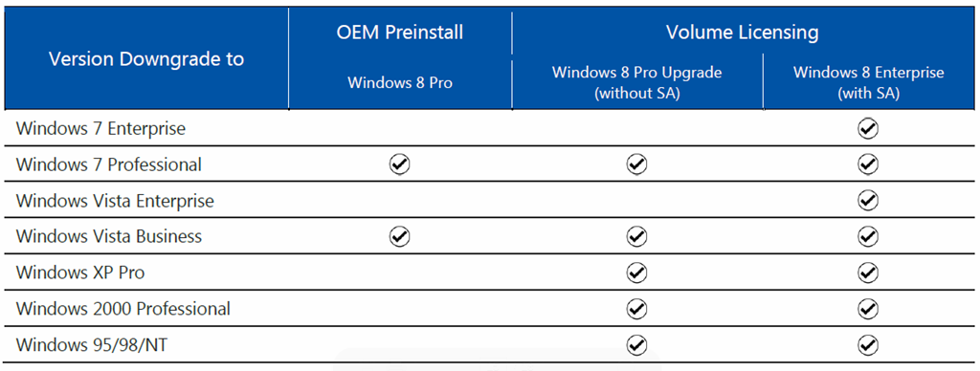This screenshot has height=371, width=980.
Task: Click the OEM Preinstall column header
Action: point(400,33)
